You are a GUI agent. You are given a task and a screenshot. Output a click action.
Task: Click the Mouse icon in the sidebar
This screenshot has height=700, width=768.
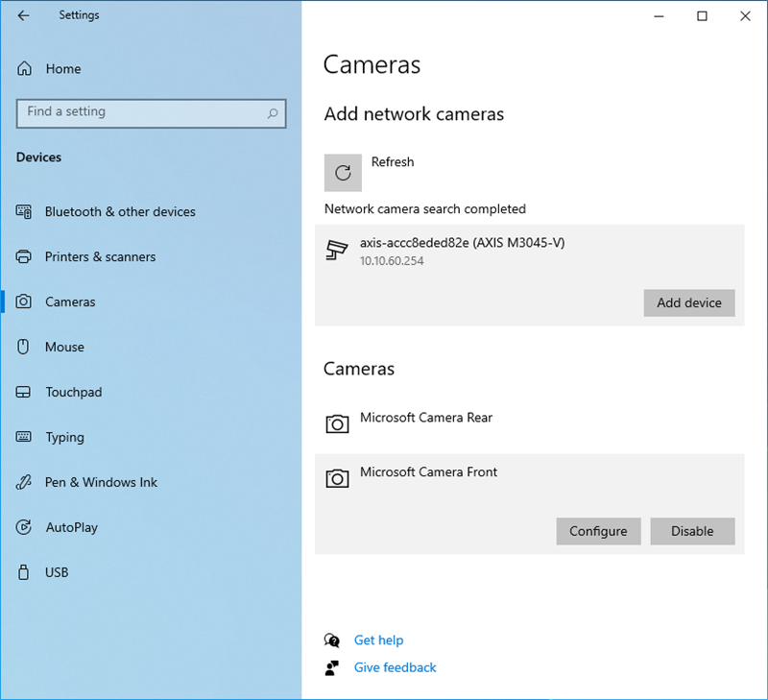point(22,347)
